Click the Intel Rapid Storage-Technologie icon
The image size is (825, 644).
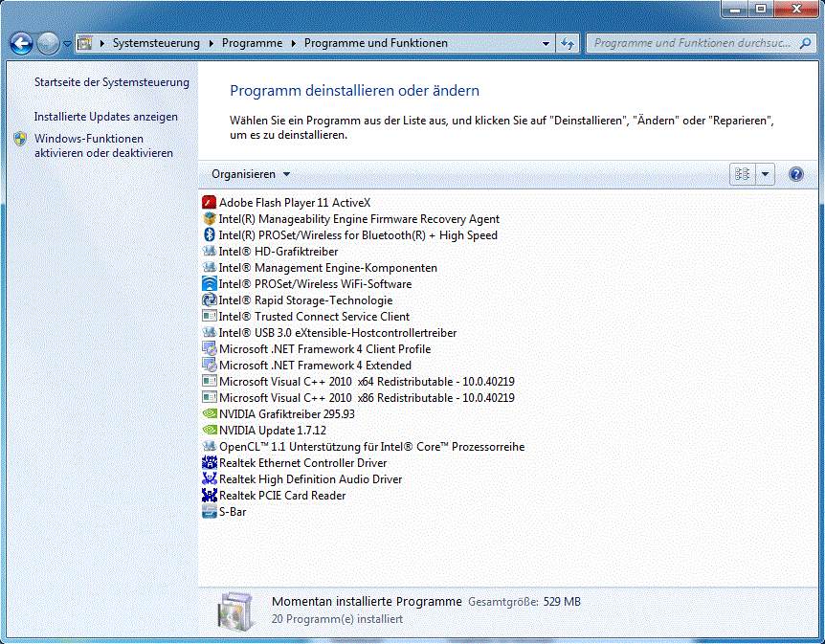click(210, 300)
